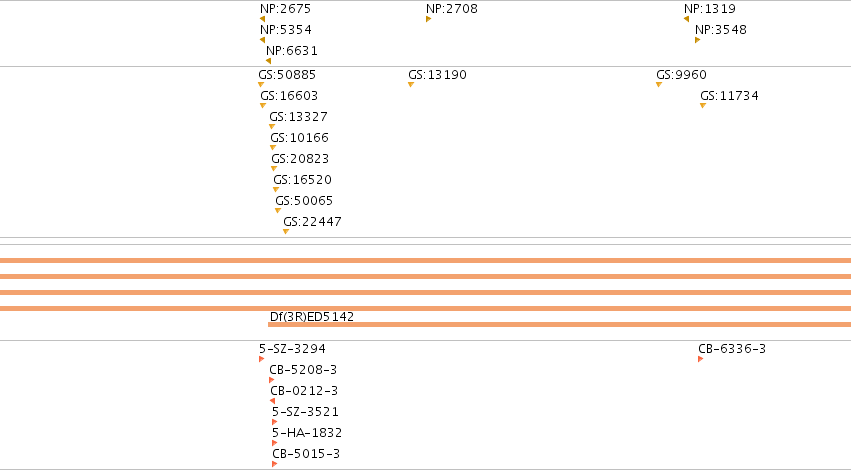Image resolution: width=851 pixels, height=470 pixels.
Task: Click the NP:6631 insertion marker triangle
Action: coord(269,61)
